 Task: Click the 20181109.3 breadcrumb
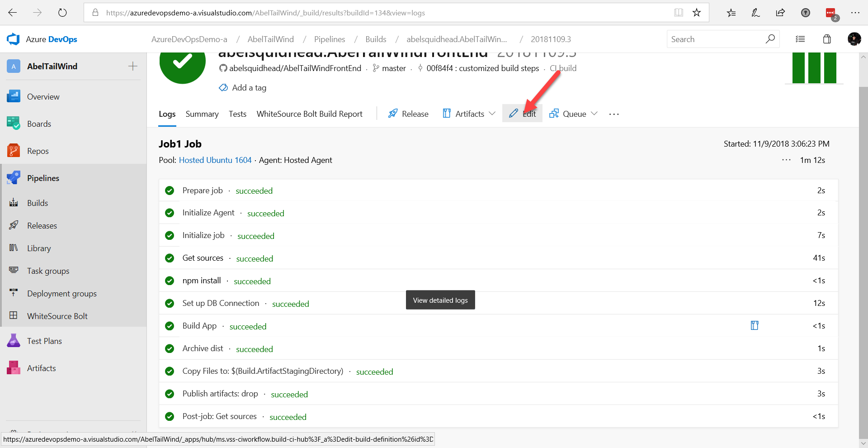[551, 39]
